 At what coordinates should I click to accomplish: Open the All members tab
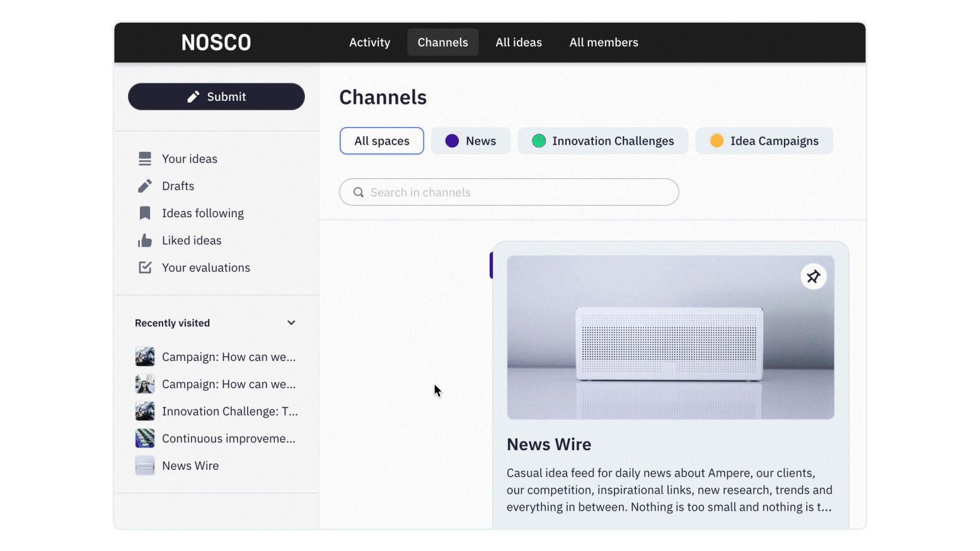603,42
